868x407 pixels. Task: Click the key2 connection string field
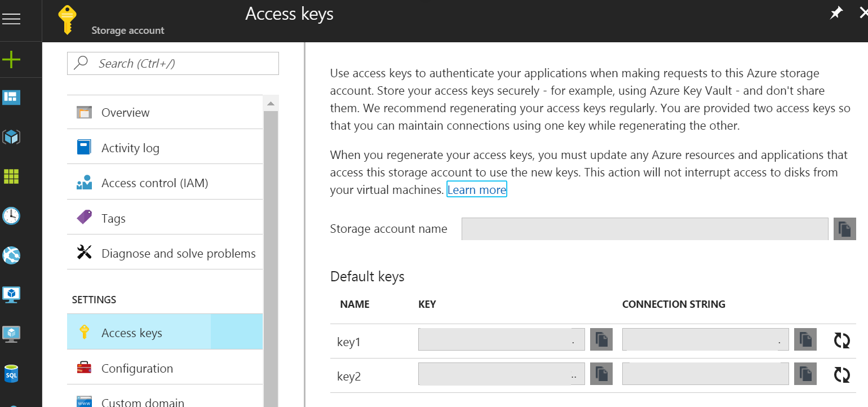pos(705,374)
